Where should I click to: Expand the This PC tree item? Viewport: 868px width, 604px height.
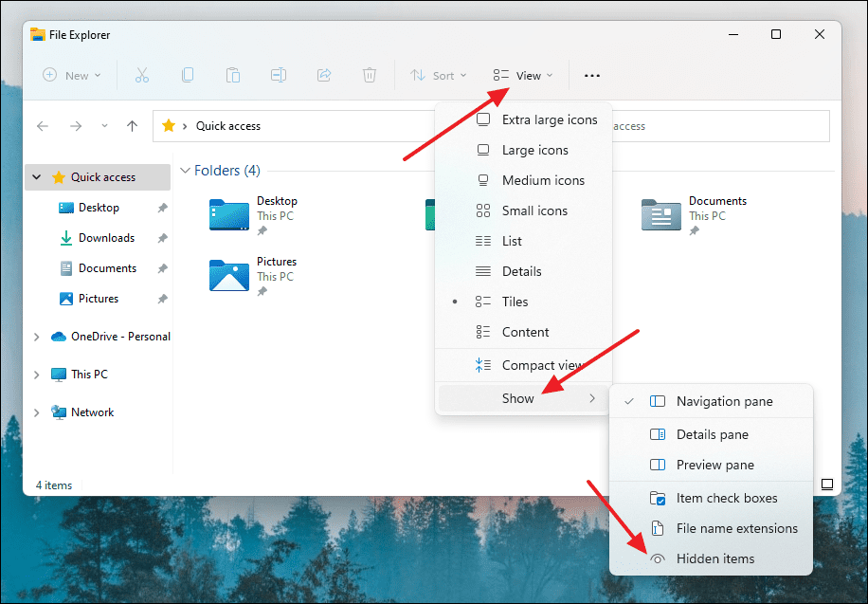pos(36,374)
